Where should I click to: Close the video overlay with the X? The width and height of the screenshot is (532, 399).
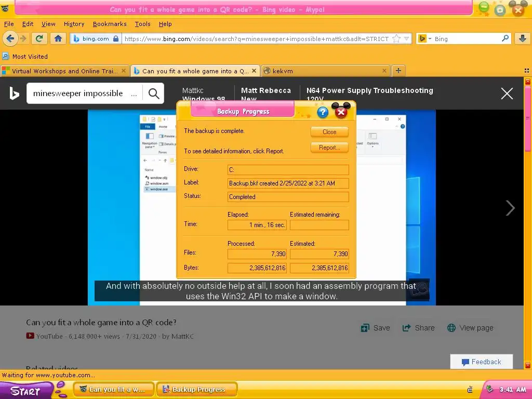tap(507, 94)
